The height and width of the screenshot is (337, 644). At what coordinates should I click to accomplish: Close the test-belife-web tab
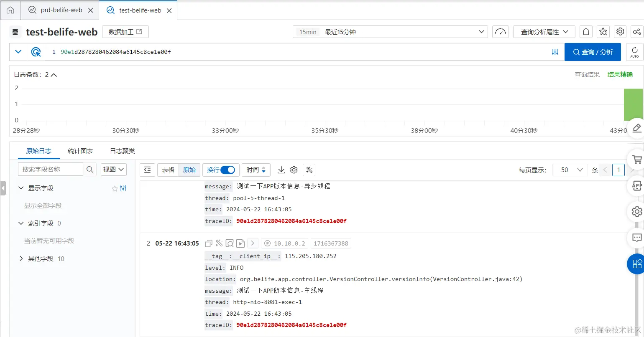point(169,10)
